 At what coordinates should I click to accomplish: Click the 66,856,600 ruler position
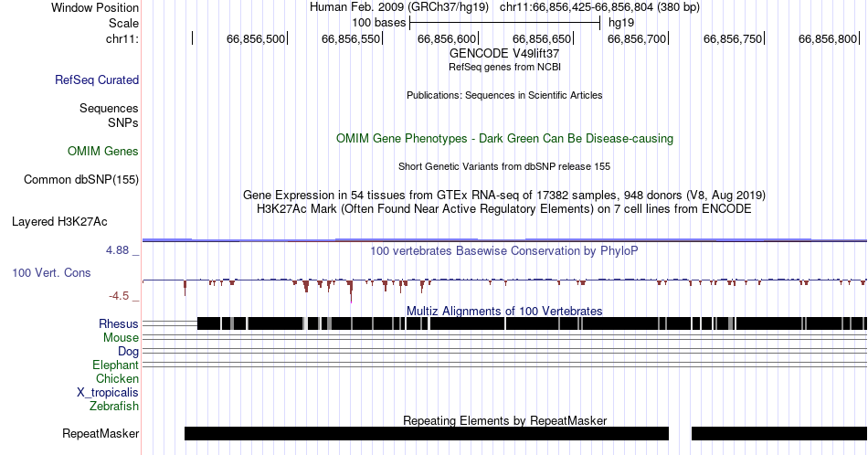pos(447,38)
